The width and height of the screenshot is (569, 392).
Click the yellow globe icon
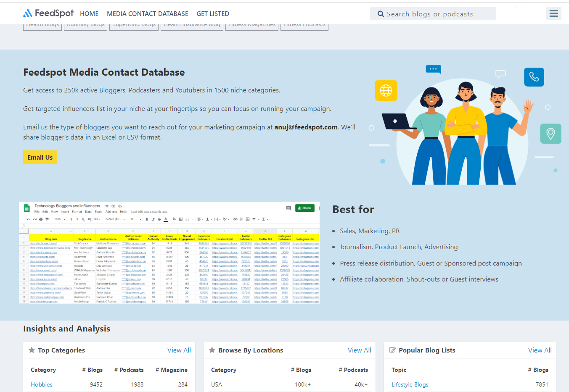point(386,90)
